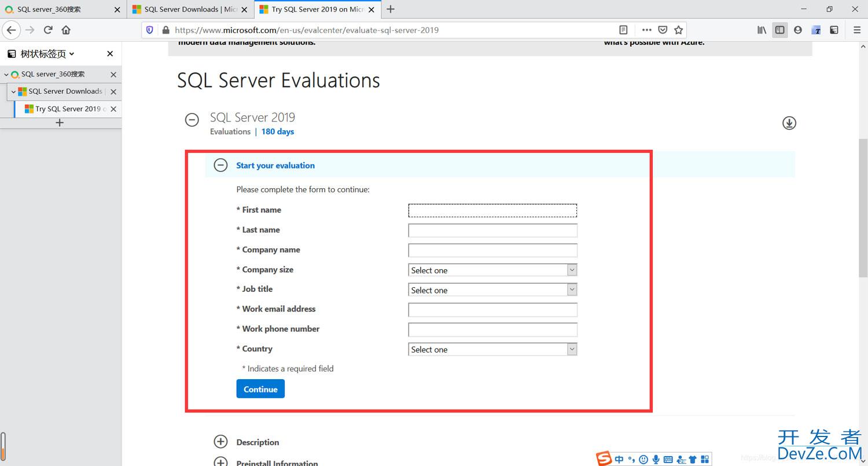The width and height of the screenshot is (868, 466).
Task: Focus the Last name field
Action: [493, 230]
